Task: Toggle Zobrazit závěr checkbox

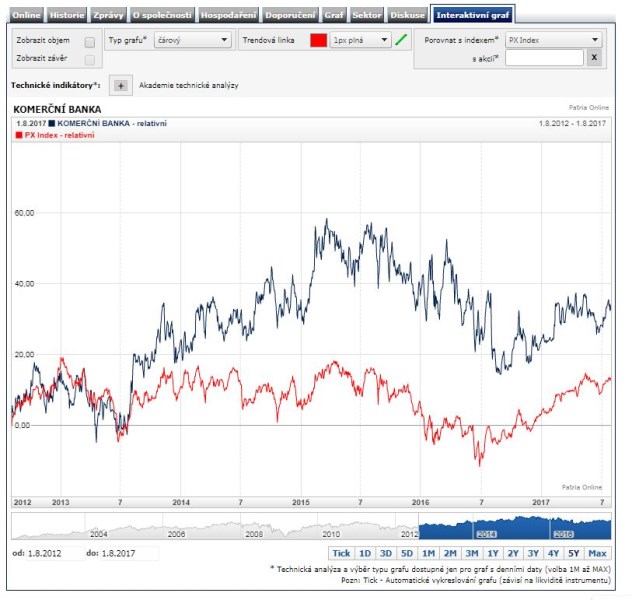Action: 90,59
